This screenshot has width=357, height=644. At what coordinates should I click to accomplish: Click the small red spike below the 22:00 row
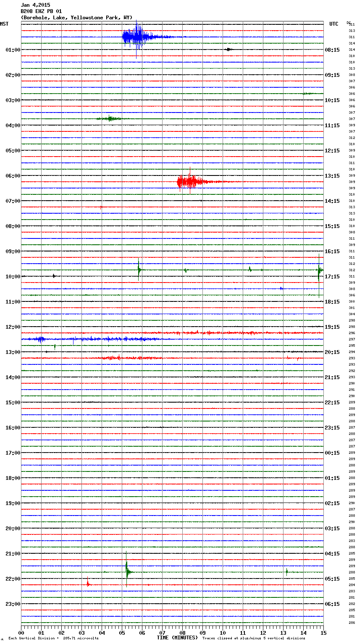88,583
